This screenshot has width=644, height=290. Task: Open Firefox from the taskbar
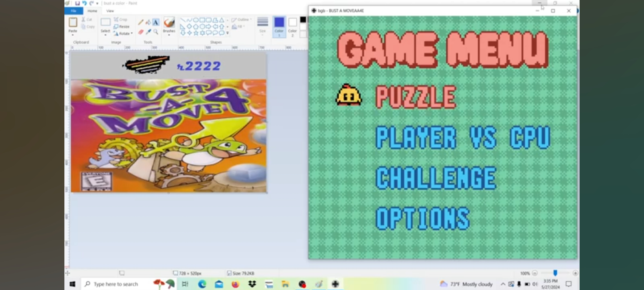[235, 284]
